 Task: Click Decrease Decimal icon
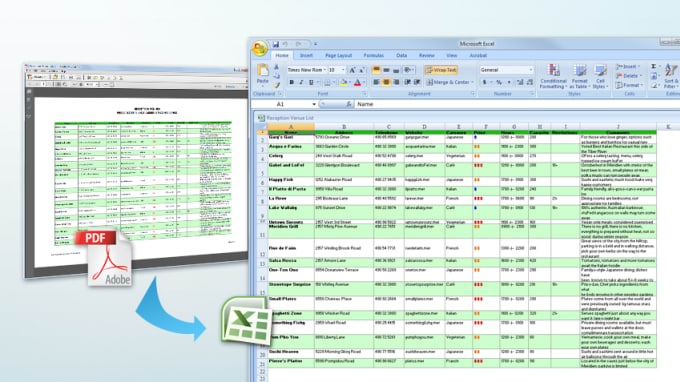pos(530,82)
